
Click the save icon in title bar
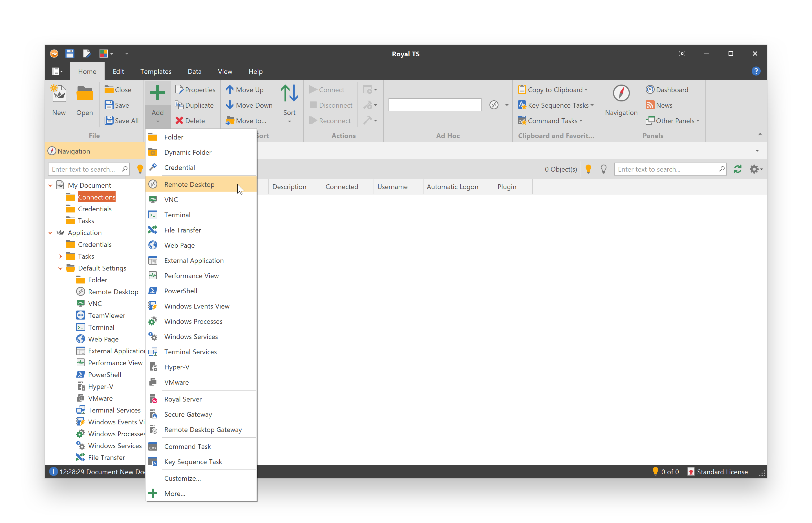pos(70,54)
